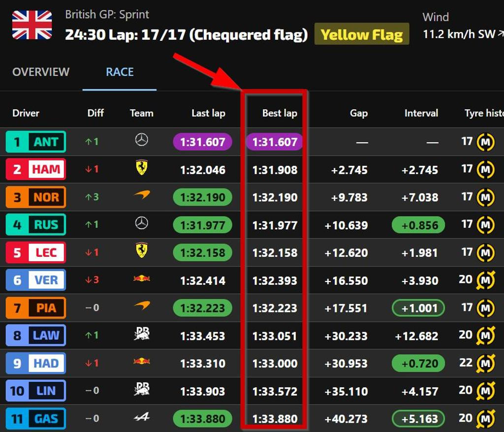Select driver badge 4 RUS
The height and width of the screenshot is (432, 504).
tap(35, 225)
